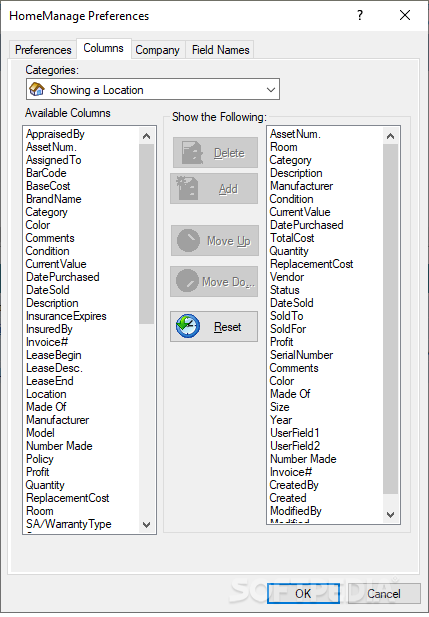
Task: Choose SA/WarrantyType in Available Columns
Action: click(68, 524)
